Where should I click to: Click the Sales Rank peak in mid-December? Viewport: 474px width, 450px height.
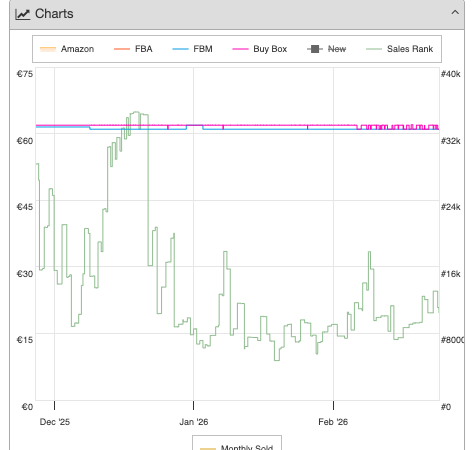[136, 112]
